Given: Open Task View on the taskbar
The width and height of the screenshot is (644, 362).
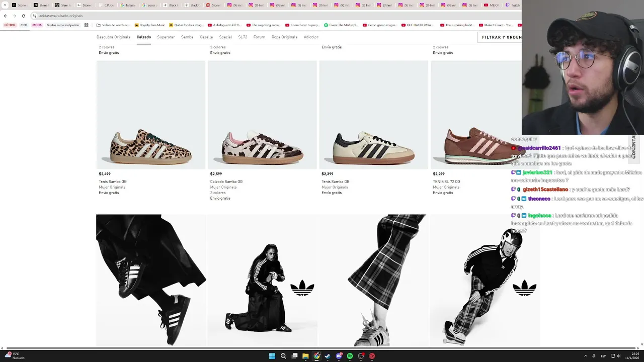Looking at the screenshot, I should pos(294,356).
